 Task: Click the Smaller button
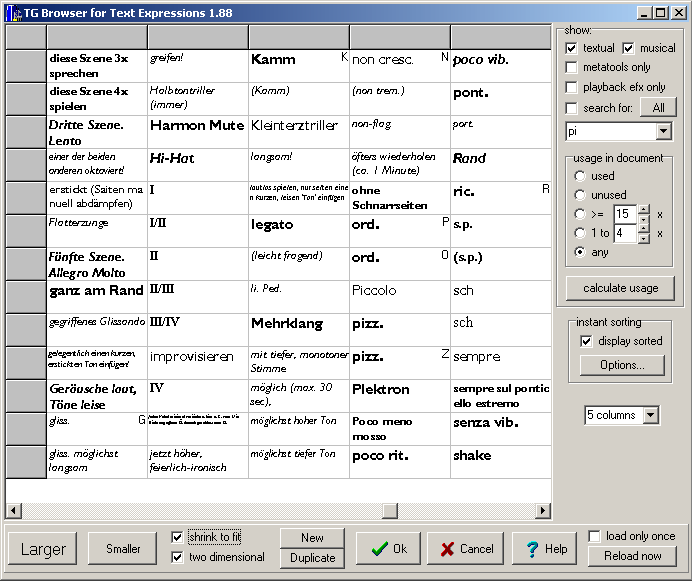coord(123,549)
